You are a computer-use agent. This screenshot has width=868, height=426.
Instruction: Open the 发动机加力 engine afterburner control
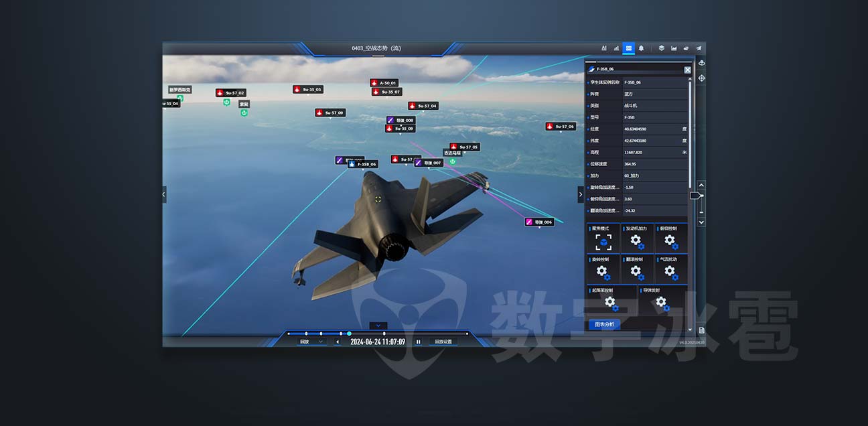pos(637,239)
